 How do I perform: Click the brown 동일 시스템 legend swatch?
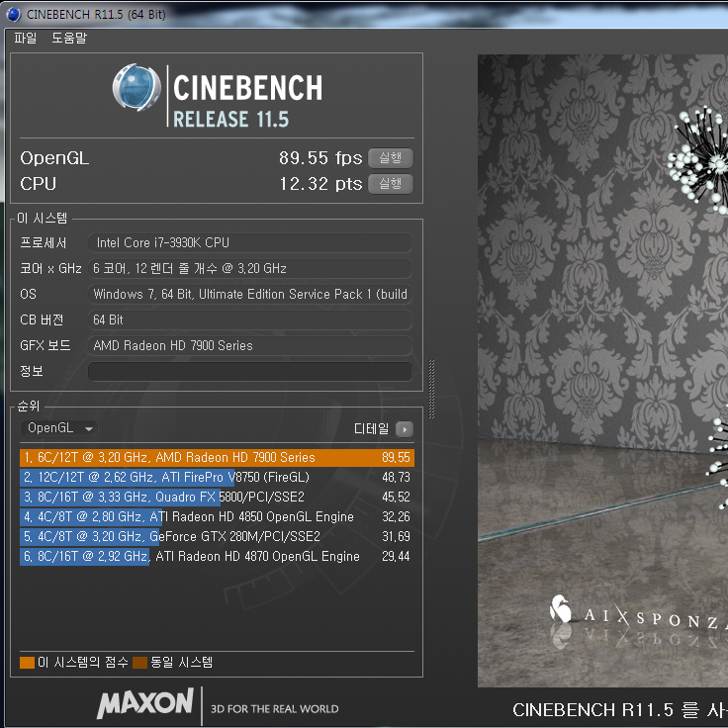pyautogui.click(x=139, y=663)
